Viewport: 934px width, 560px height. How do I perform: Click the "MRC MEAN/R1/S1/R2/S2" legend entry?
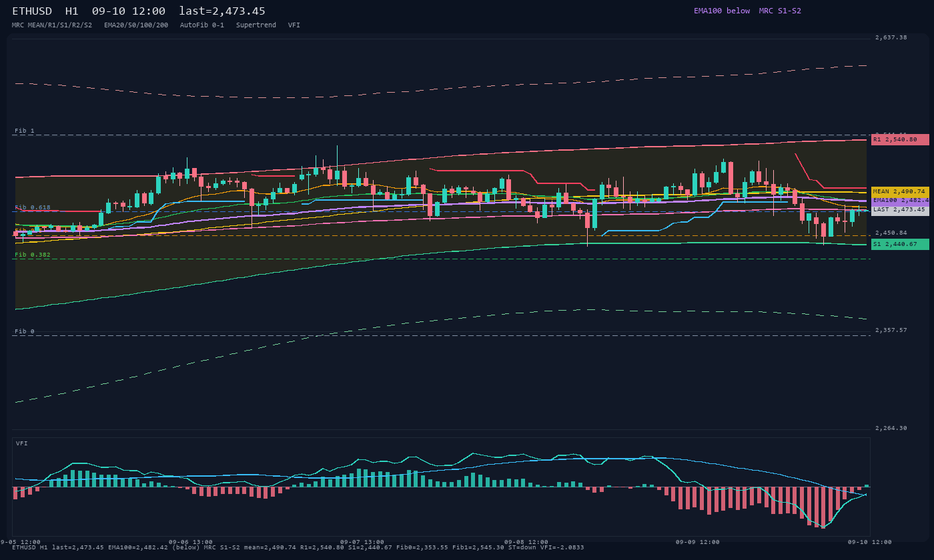pyautogui.click(x=52, y=25)
